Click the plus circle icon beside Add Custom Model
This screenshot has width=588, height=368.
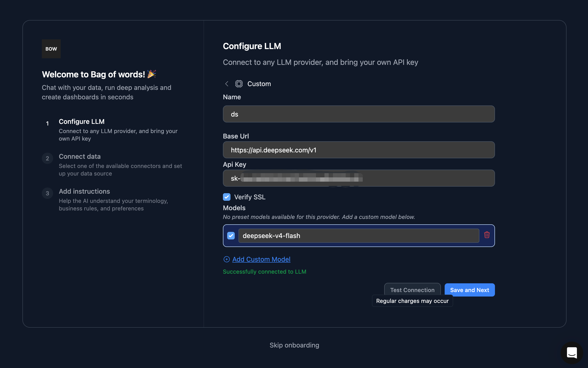coord(226,259)
